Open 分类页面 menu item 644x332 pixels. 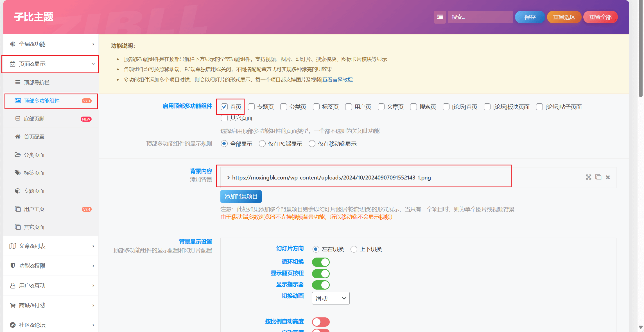(51, 155)
